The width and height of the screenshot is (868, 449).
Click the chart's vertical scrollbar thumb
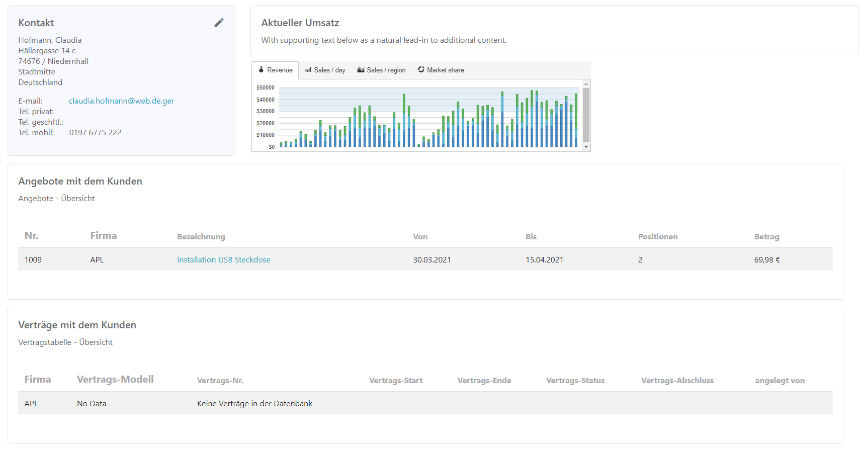[586, 115]
